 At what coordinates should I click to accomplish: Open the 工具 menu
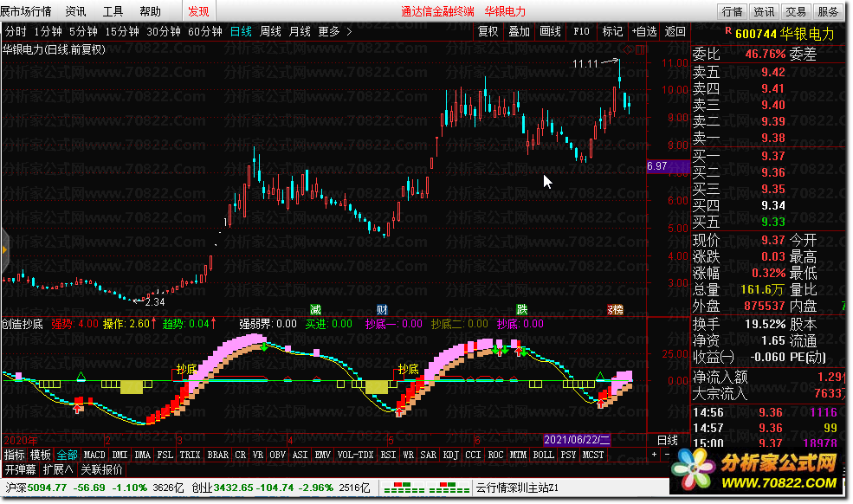click(113, 11)
